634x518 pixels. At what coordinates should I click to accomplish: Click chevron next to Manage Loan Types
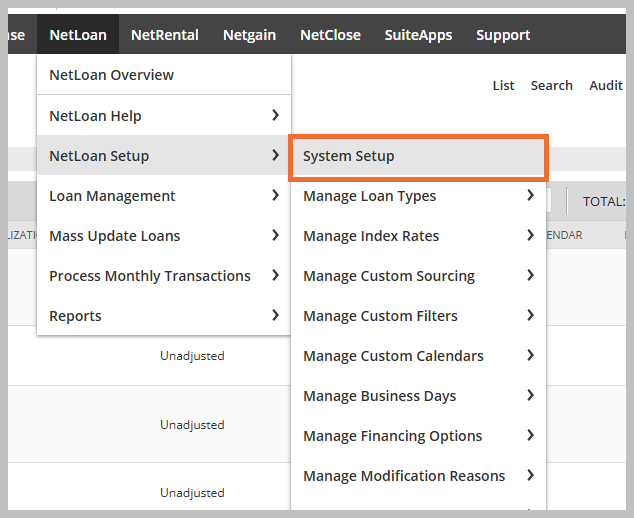click(x=530, y=195)
